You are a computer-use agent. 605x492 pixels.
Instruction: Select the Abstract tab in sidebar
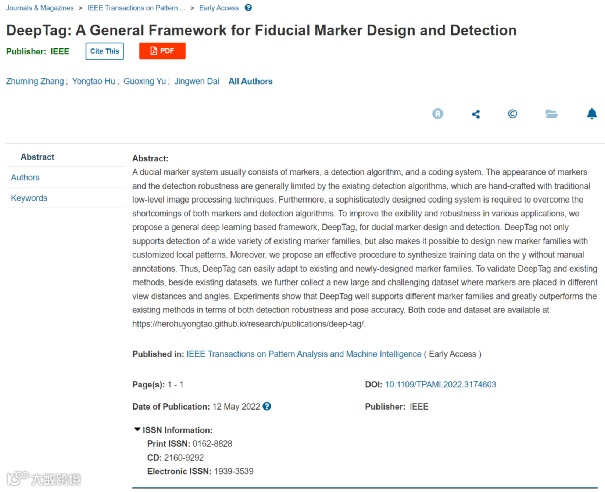(38, 157)
